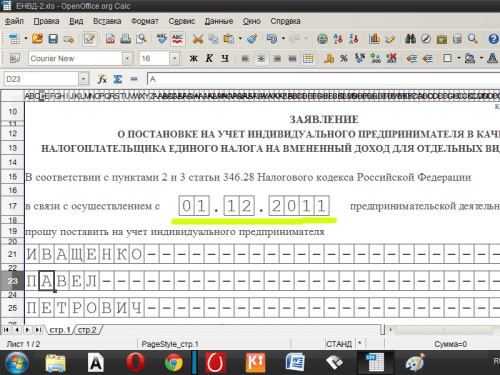This screenshot has height=375, width=500.
Task: Delete decimal place icon
Action: pyautogui.click(x=391, y=59)
